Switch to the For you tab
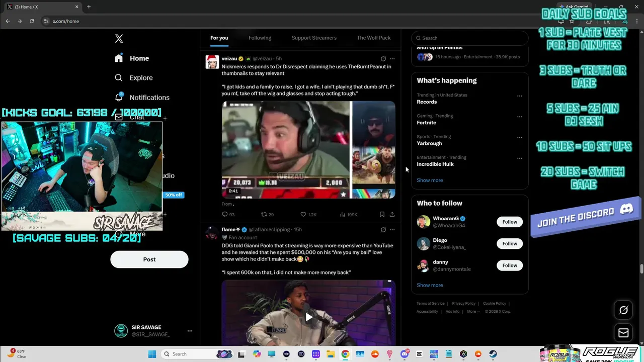Viewport: 644px width, 362px height. coord(219,38)
